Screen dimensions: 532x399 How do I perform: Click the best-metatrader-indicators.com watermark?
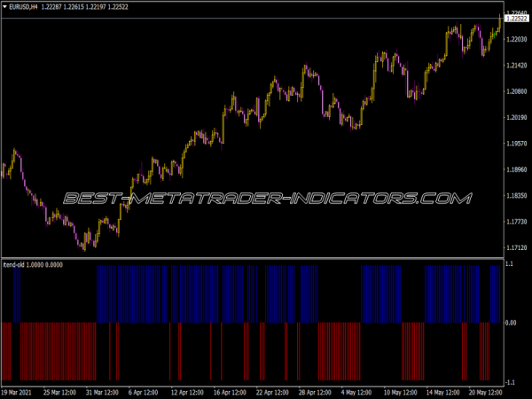coord(266,199)
